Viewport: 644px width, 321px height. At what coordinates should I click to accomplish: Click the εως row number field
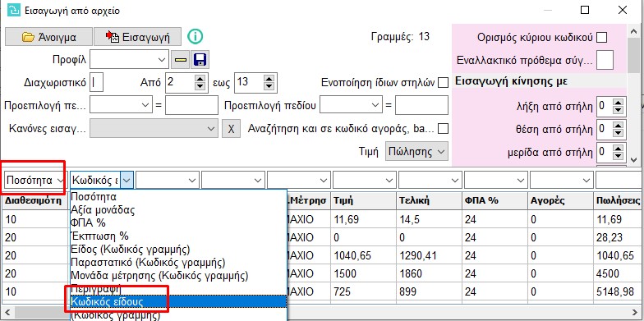pyautogui.click(x=249, y=82)
